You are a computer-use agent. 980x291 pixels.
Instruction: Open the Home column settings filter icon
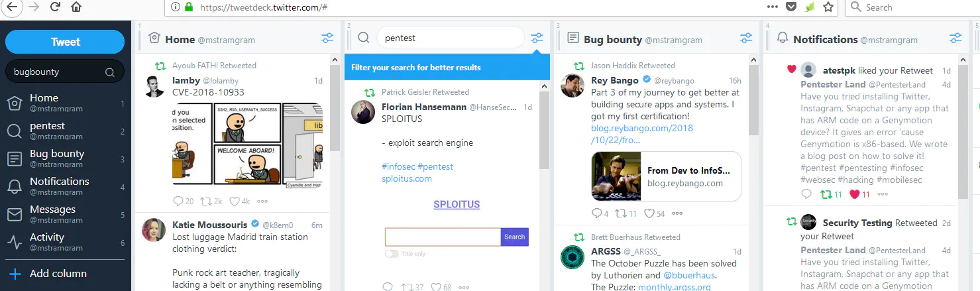[327, 38]
